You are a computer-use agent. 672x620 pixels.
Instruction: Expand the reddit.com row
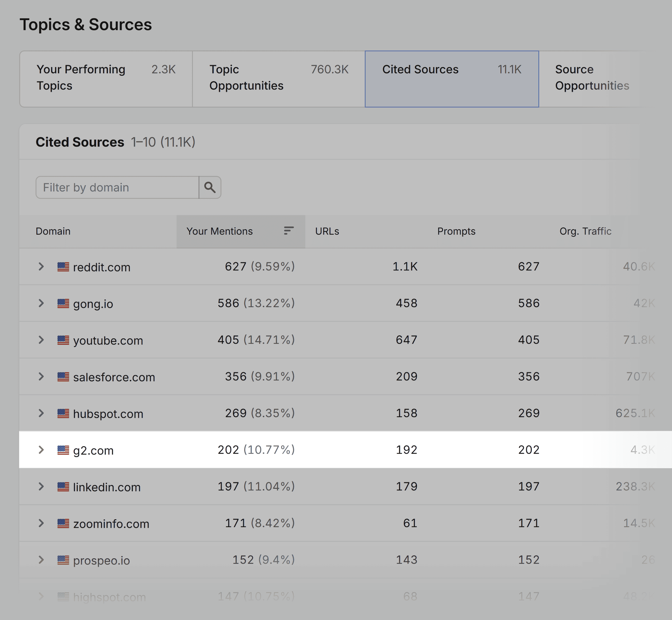(41, 266)
